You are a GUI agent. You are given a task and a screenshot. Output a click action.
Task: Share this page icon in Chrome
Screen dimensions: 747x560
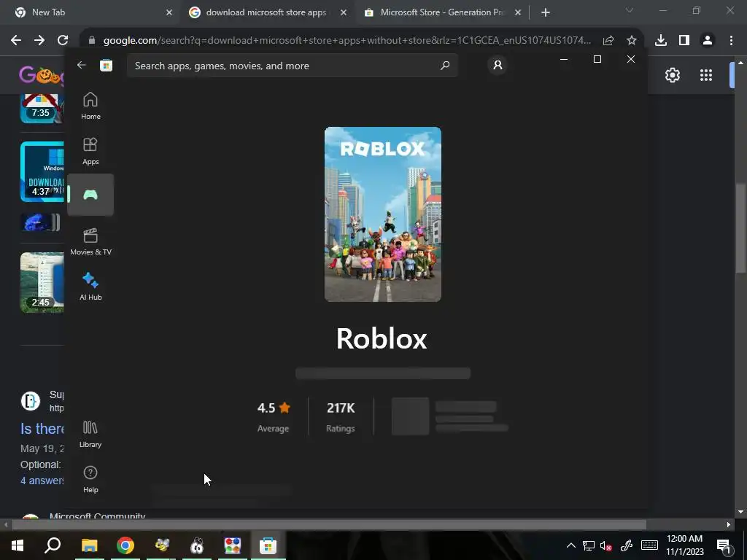608,41
